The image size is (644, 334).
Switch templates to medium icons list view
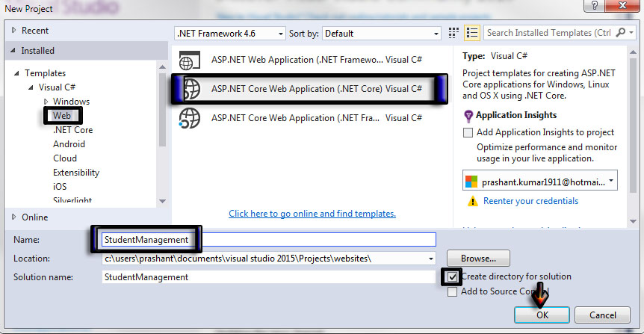(x=472, y=34)
